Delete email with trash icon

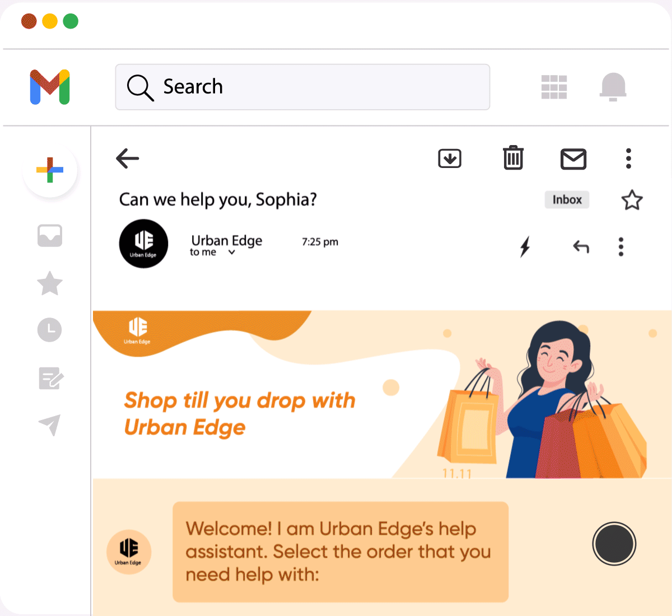(513, 158)
